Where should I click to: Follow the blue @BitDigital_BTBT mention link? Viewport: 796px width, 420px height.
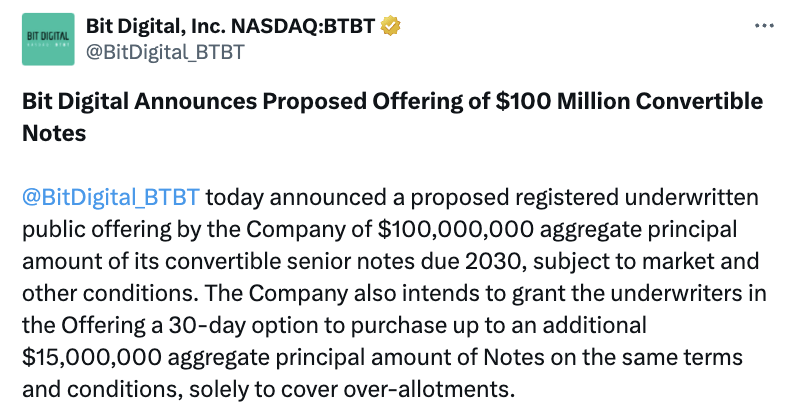click(111, 197)
